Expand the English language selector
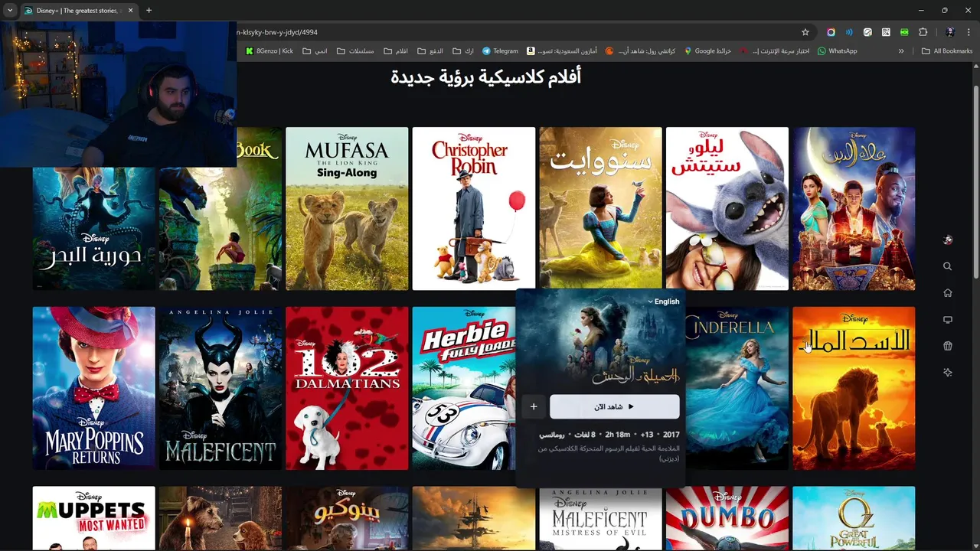The image size is (980, 551). click(x=663, y=302)
